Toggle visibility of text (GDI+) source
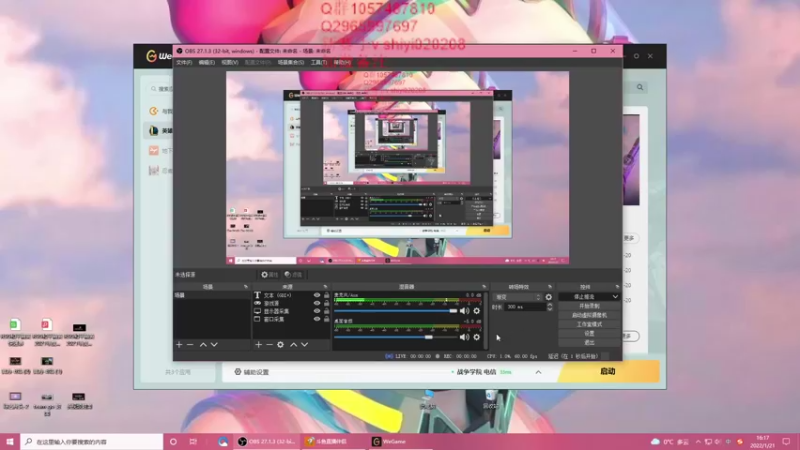Image resolution: width=800 pixels, height=450 pixels. pyautogui.click(x=317, y=295)
